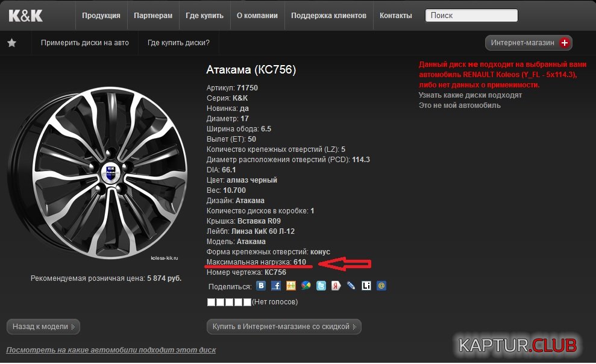The image size is (596, 364).
Task: Open the Продукция menu
Action: coord(101,16)
